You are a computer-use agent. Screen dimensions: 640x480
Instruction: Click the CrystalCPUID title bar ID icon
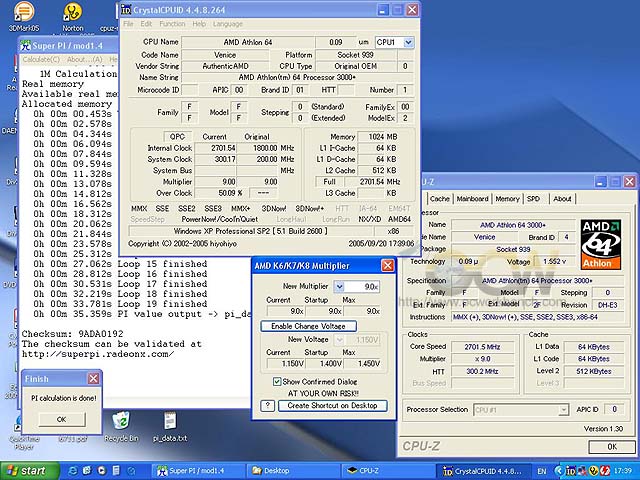click(126, 9)
